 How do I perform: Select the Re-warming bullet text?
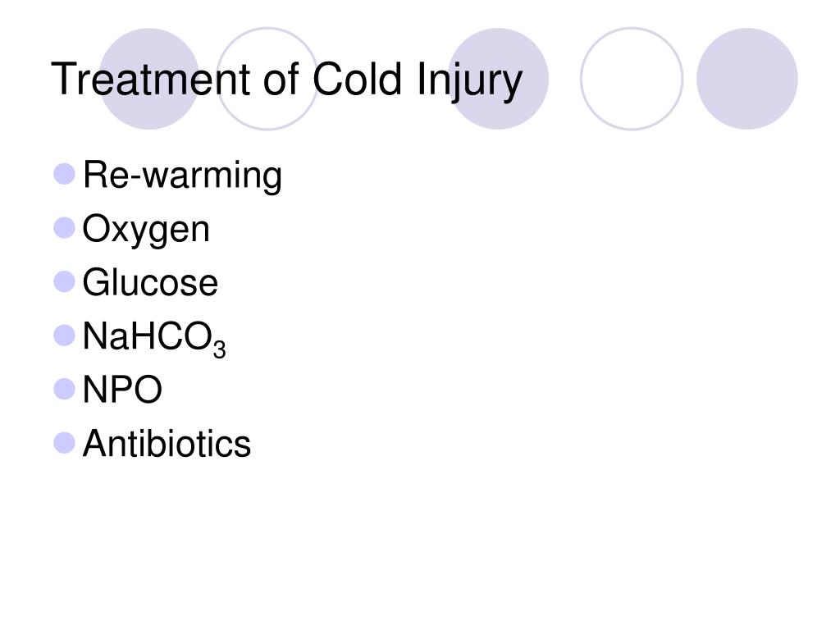pos(182,176)
